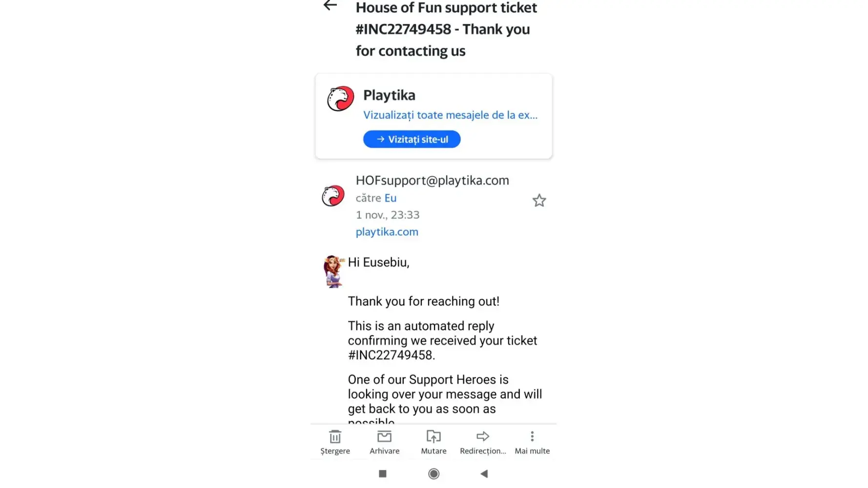Move the email using Mutare icon

tap(434, 436)
